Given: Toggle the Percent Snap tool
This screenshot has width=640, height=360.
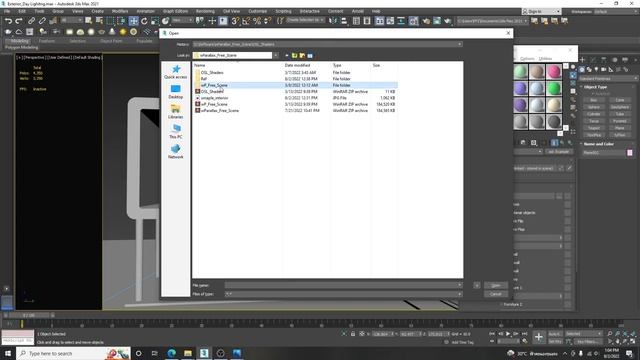Looking at the screenshot, I should point(257,21).
